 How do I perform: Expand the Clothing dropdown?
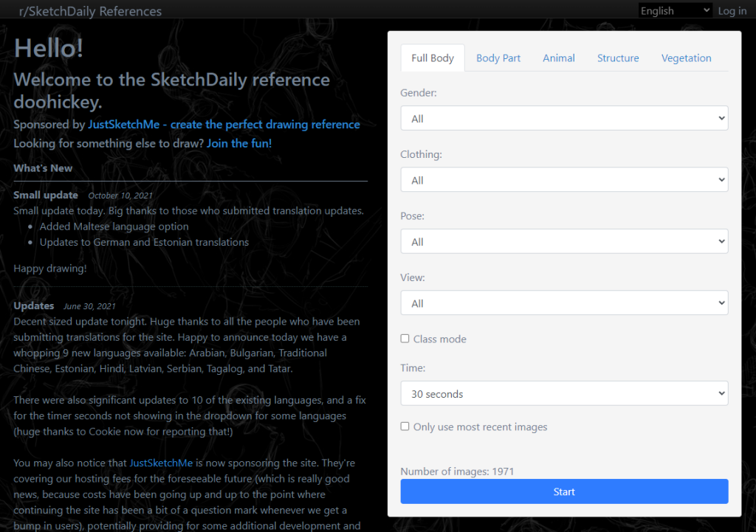click(564, 180)
